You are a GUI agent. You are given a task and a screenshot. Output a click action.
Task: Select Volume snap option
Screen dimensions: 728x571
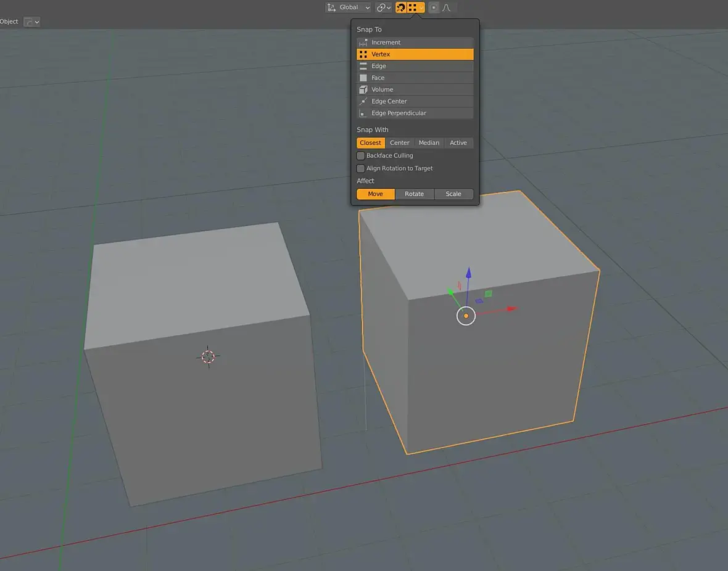point(415,89)
